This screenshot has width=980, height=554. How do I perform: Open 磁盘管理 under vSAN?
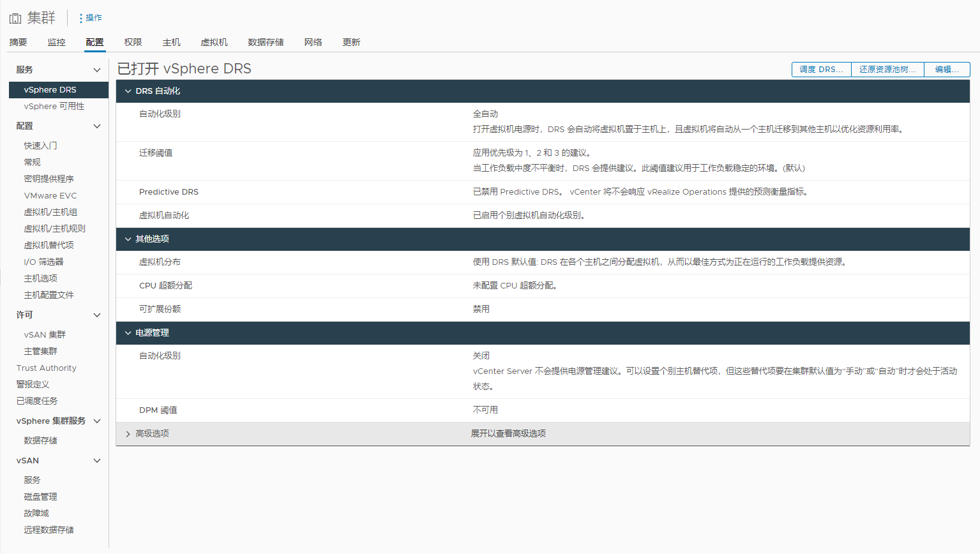40,497
